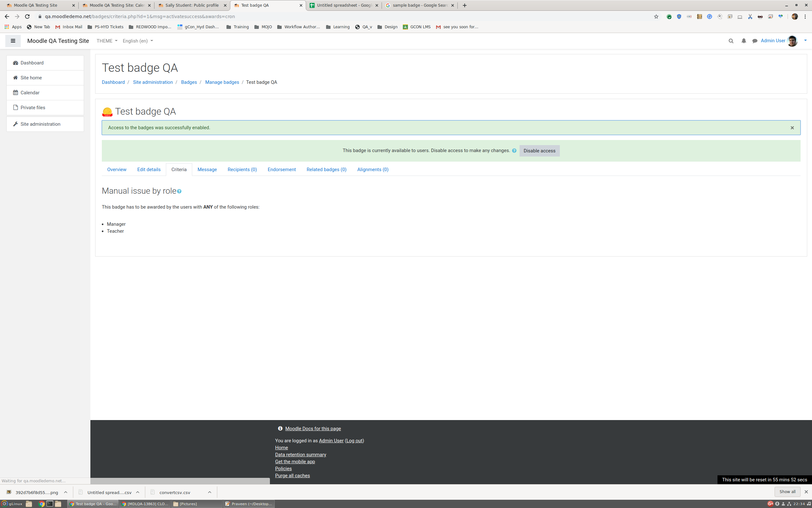Viewport: 812px width, 508px height.
Task: Open the notifications bell icon
Action: (744, 41)
